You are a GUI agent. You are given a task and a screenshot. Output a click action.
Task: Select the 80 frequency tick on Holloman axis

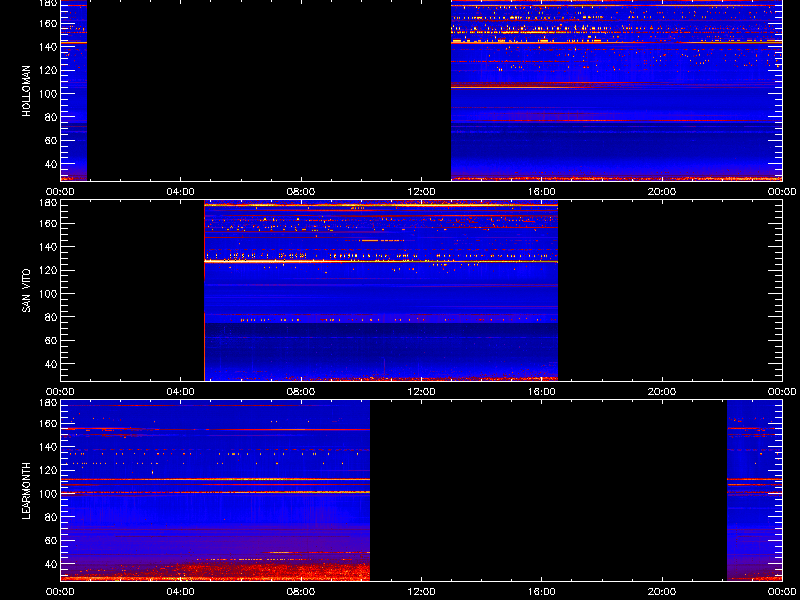point(53,117)
